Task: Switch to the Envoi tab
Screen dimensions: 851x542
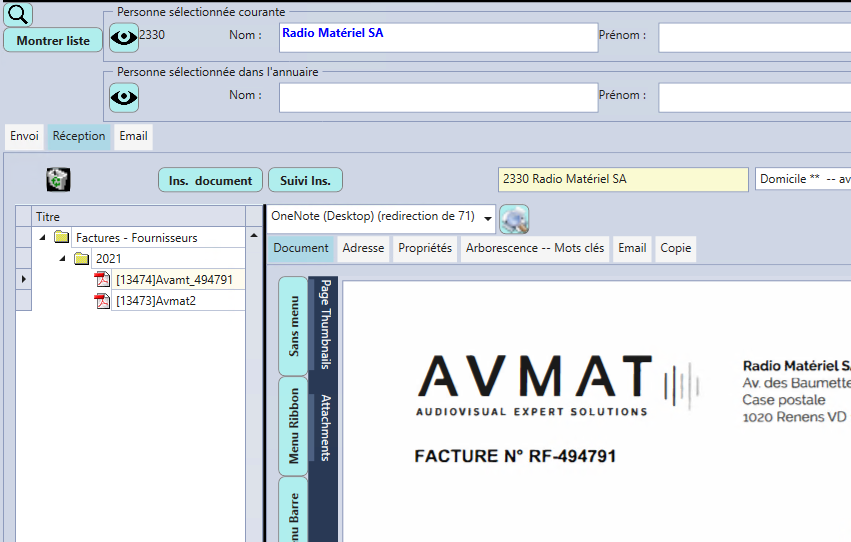Action: click(24, 136)
